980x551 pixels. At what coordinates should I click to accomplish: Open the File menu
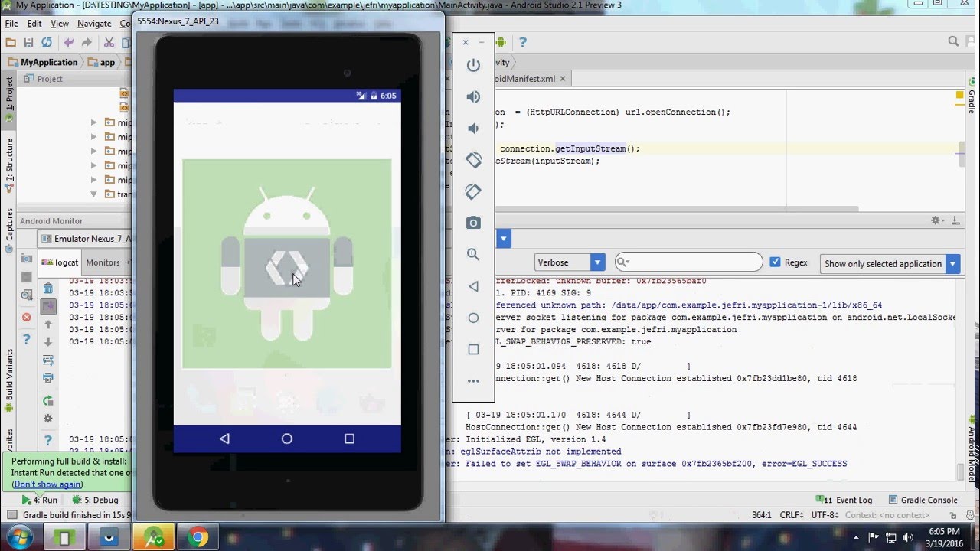(11, 24)
